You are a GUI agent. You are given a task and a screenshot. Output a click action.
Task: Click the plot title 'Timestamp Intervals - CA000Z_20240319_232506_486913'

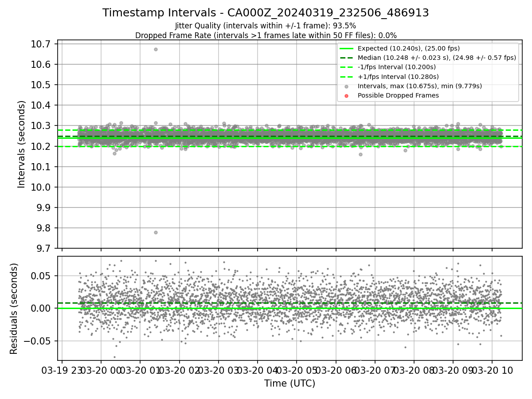click(266, 13)
